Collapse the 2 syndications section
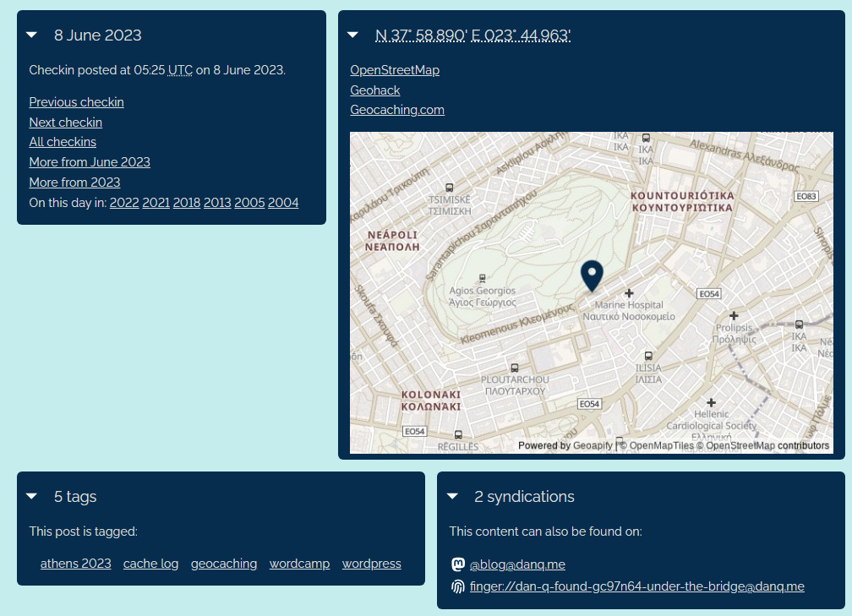 pos(452,497)
